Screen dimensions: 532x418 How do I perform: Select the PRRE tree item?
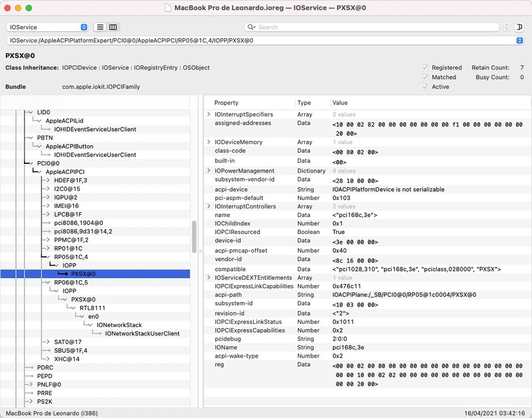(x=45, y=393)
